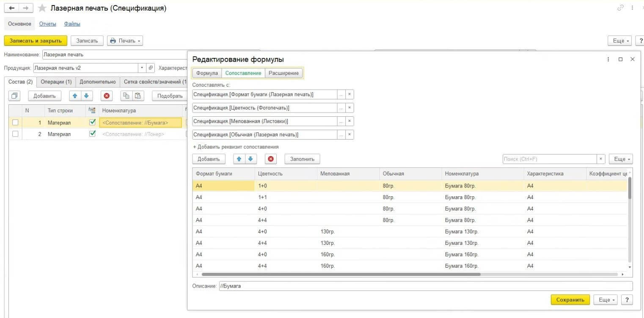This screenshot has width=644, height=318.
Task: Copy link via the chain icon
Action: coord(620,8)
